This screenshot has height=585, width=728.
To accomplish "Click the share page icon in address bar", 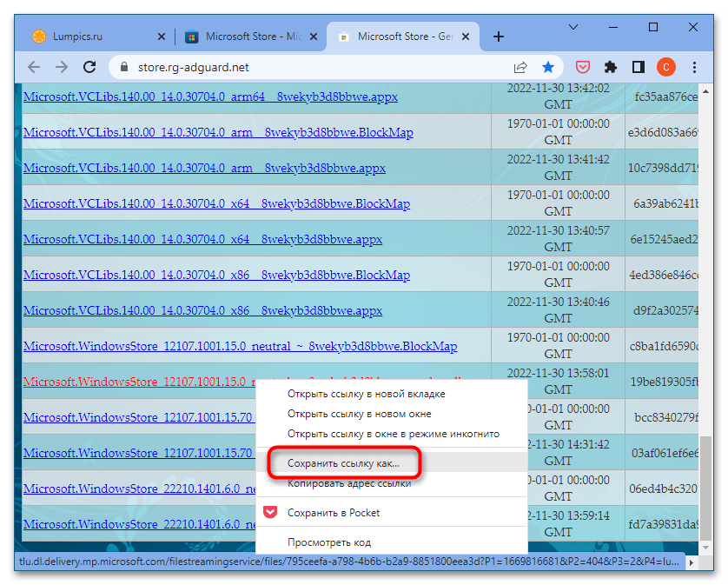I will [x=520, y=67].
